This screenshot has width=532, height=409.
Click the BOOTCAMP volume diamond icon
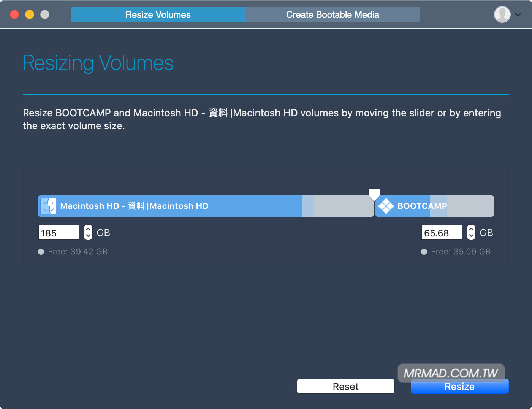(386, 206)
